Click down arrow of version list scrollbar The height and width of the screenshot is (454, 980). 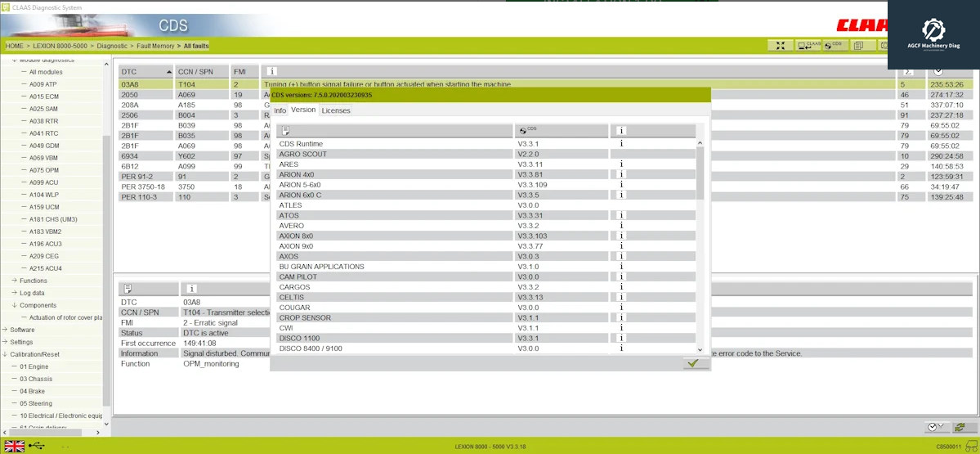point(700,349)
